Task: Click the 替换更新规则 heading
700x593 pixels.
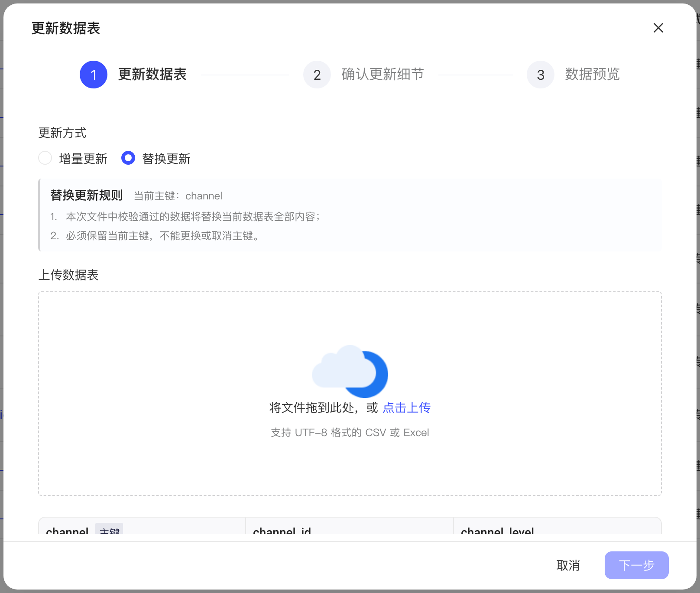Action: point(87,195)
